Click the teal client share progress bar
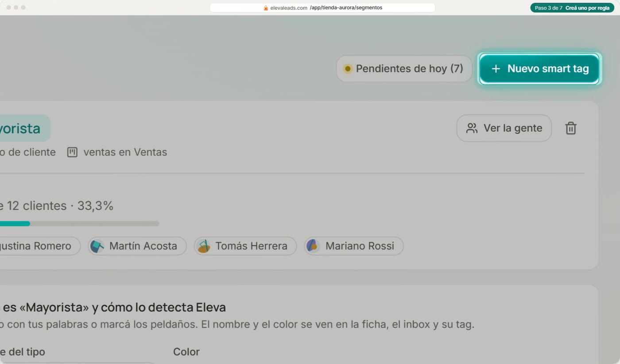This screenshot has height=364, width=620. tap(80, 224)
